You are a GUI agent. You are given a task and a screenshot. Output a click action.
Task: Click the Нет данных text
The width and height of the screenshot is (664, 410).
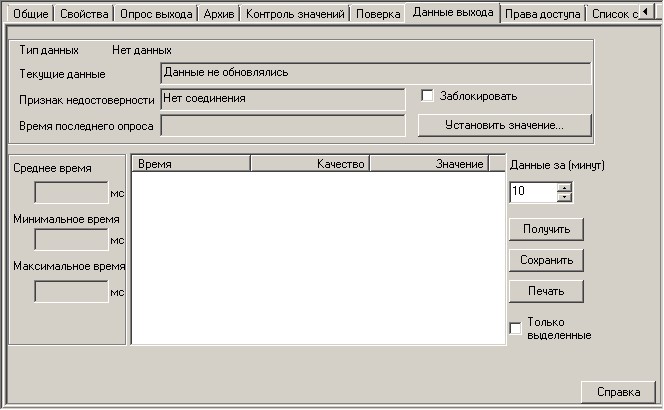(142, 50)
